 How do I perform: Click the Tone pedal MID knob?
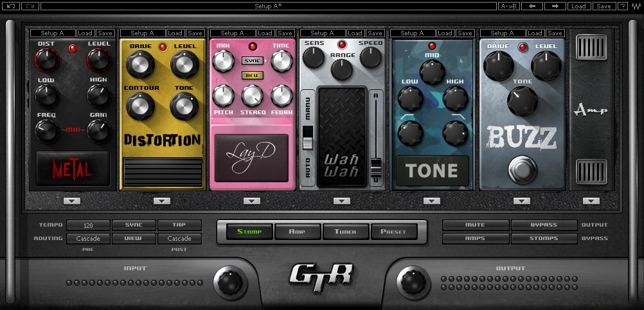click(432, 72)
